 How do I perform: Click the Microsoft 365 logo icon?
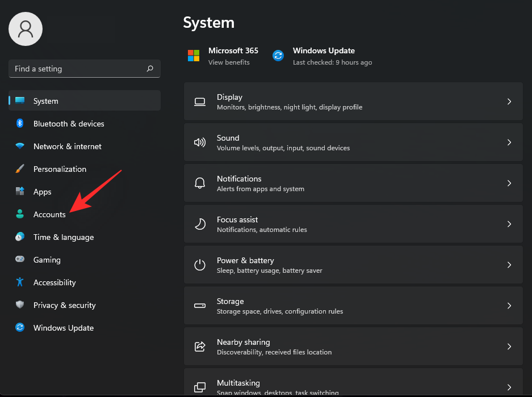194,56
